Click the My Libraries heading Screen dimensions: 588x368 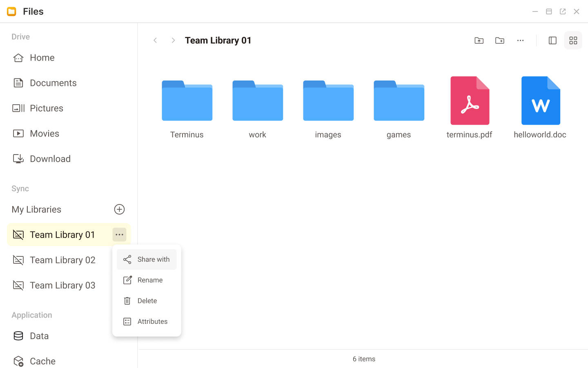tap(36, 209)
